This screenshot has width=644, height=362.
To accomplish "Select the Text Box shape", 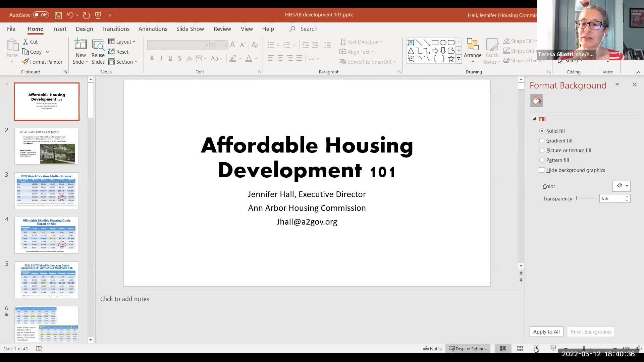I will tap(411, 43).
